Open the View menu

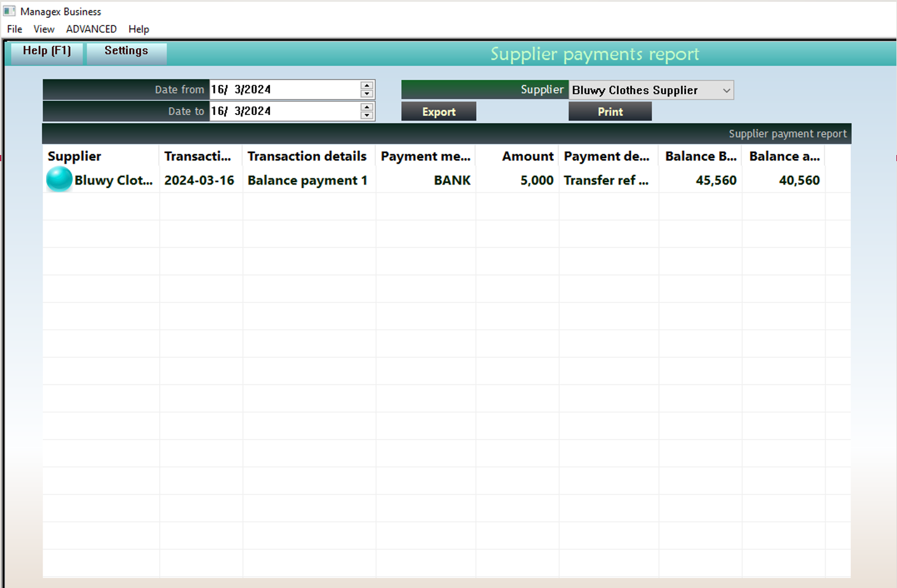(x=43, y=29)
